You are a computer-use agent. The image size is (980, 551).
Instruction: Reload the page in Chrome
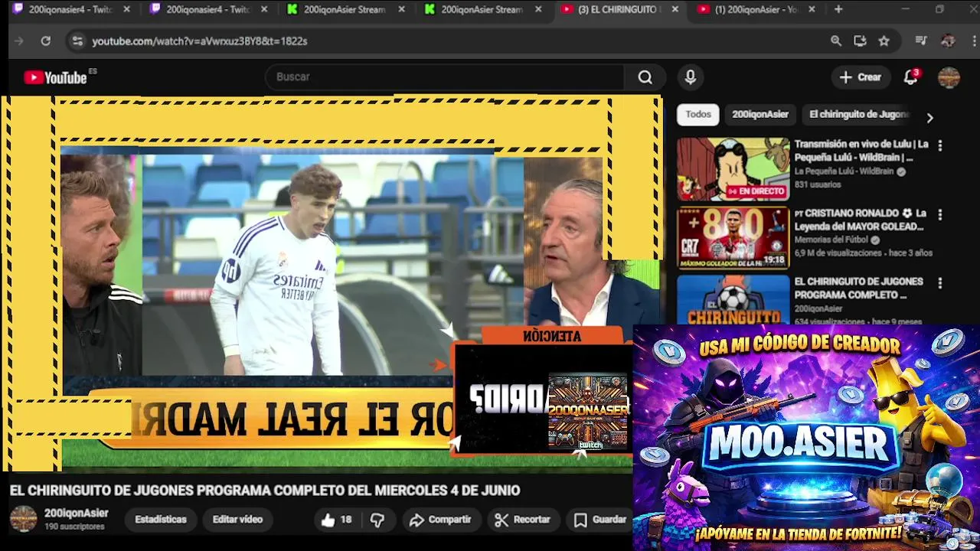tap(46, 41)
